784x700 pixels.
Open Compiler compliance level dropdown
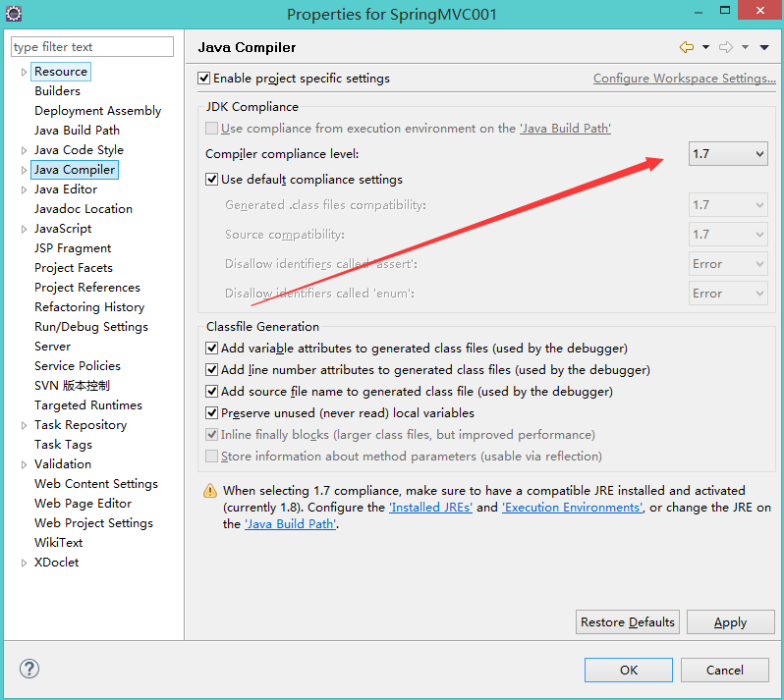click(728, 154)
